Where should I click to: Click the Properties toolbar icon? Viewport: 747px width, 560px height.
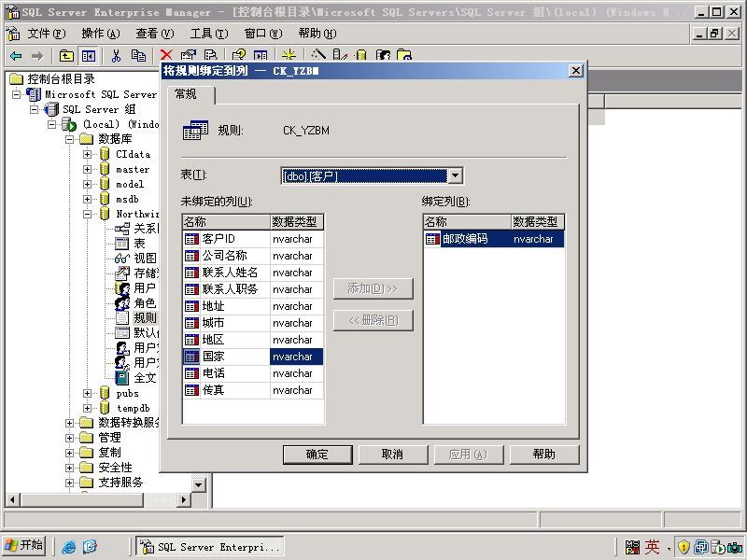189,55
